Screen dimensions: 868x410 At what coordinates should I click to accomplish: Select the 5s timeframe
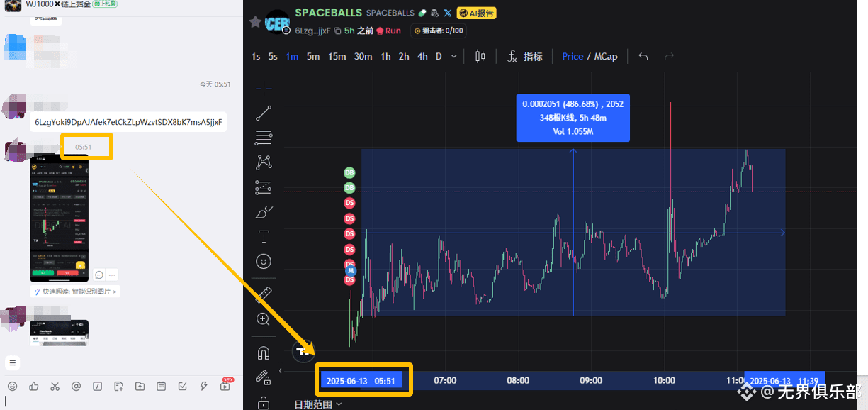[273, 57]
